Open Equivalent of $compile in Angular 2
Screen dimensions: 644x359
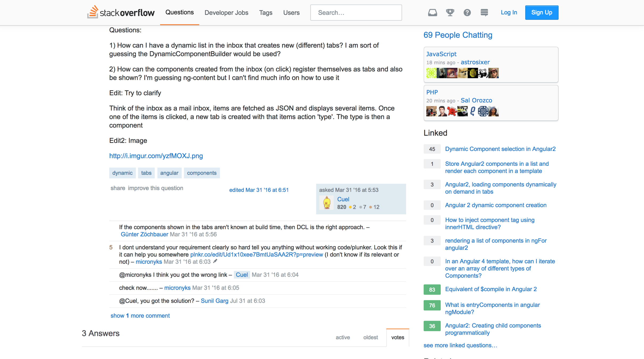pos(491,289)
